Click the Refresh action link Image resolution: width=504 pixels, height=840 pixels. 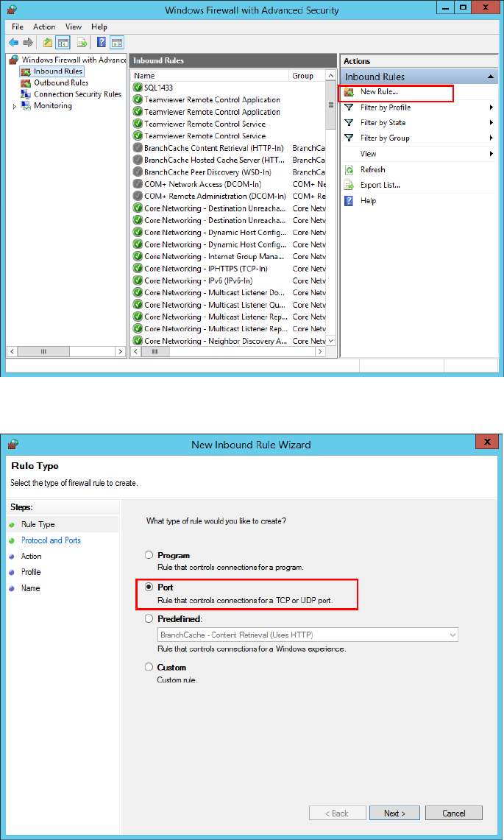(373, 170)
